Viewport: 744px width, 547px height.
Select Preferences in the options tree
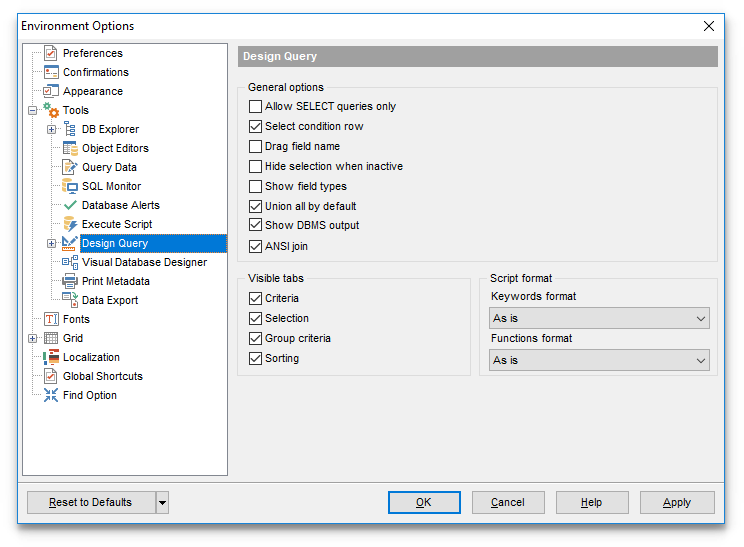93,53
